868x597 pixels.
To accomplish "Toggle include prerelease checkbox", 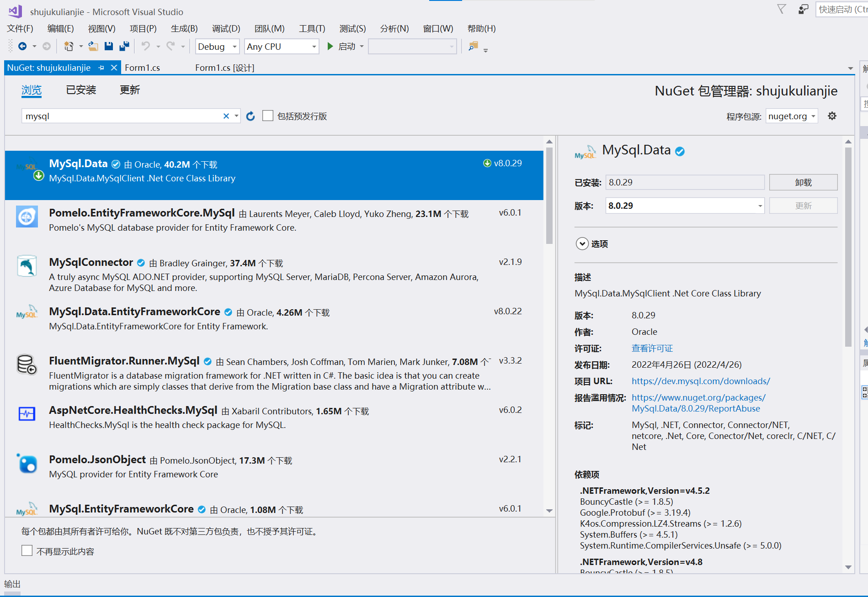I will click(268, 116).
